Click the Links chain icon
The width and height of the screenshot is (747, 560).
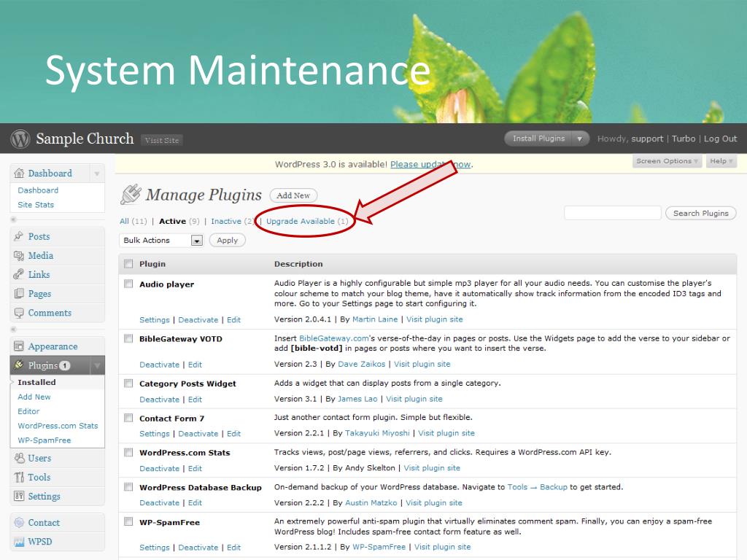click(18, 274)
